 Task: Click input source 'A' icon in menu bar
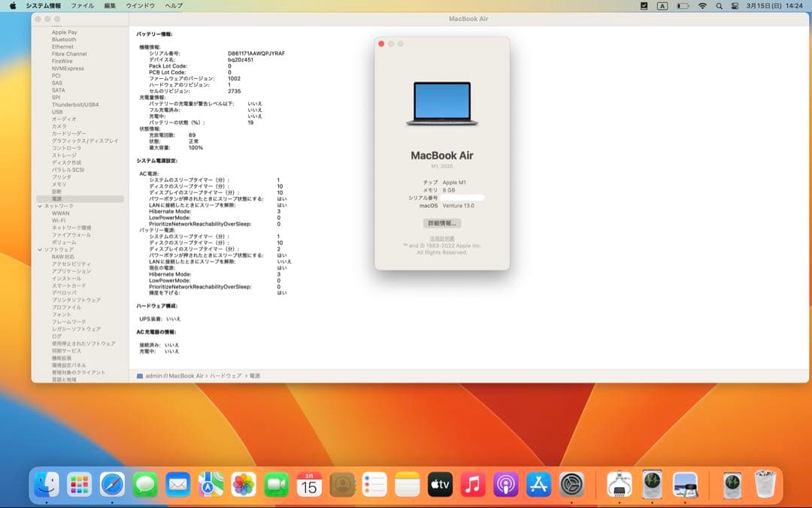coord(662,6)
